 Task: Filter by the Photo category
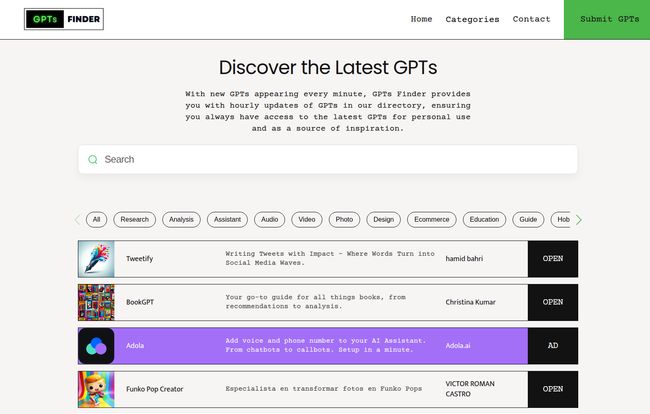pyautogui.click(x=344, y=220)
